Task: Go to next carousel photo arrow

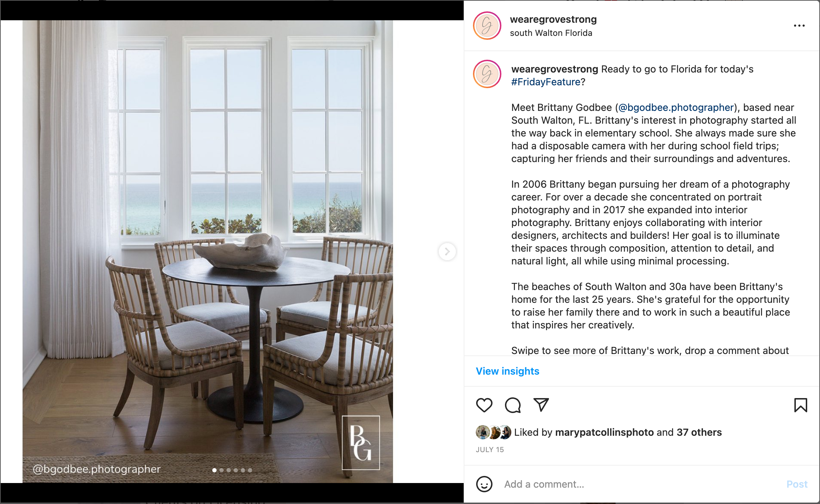Action: pyautogui.click(x=447, y=252)
